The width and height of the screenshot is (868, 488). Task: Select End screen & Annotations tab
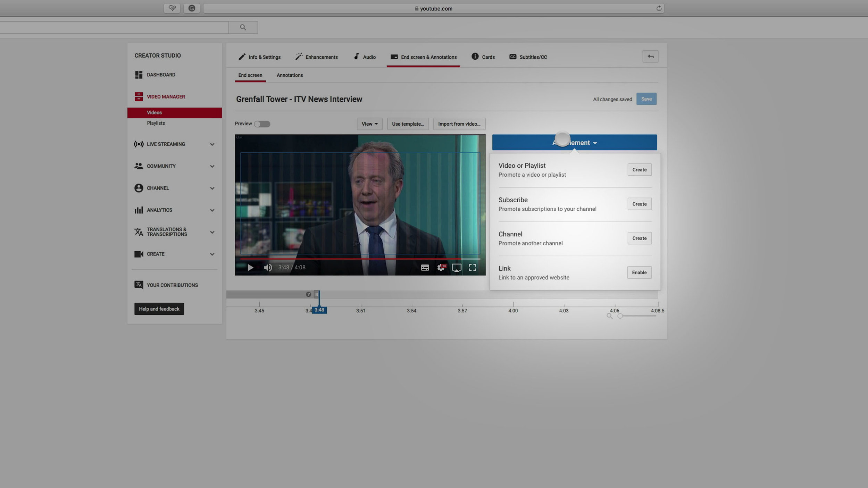point(423,57)
